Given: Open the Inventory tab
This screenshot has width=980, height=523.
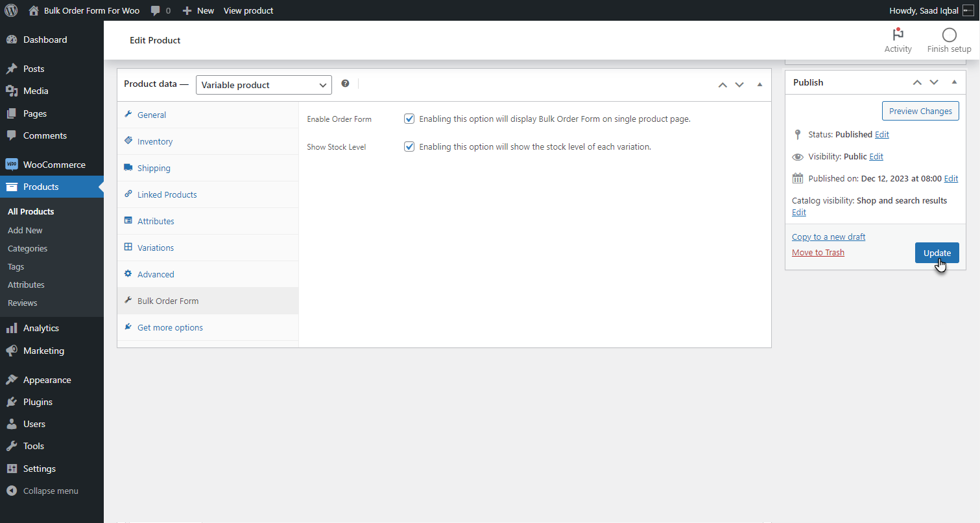Looking at the screenshot, I should tap(208, 141).
